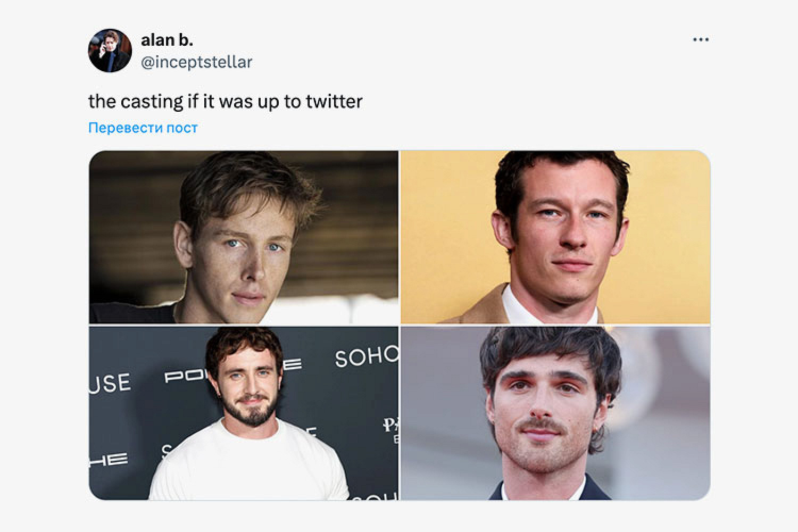The image size is (798, 532).
Task: Click the alan b. profile avatar
Action: (110, 51)
